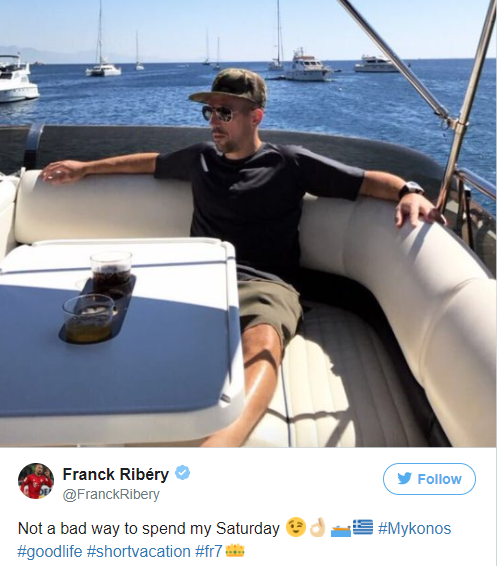Click the blue verified badge
The width and height of the screenshot is (500, 566).
(183, 473)
